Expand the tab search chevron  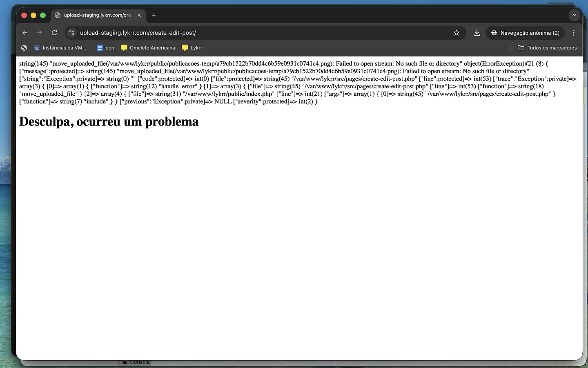[575, 15]
